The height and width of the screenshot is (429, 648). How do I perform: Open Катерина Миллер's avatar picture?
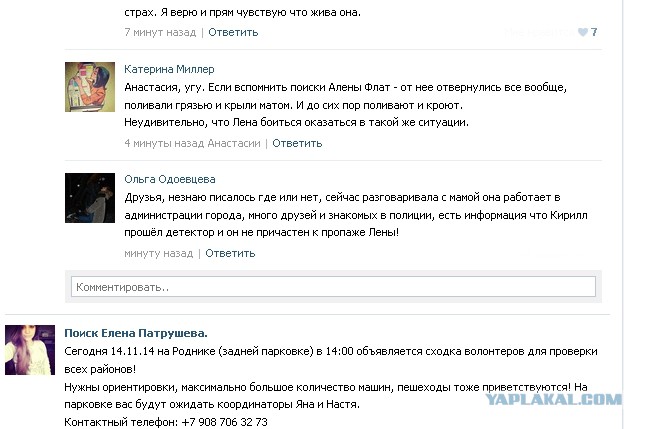coord(90,87)
